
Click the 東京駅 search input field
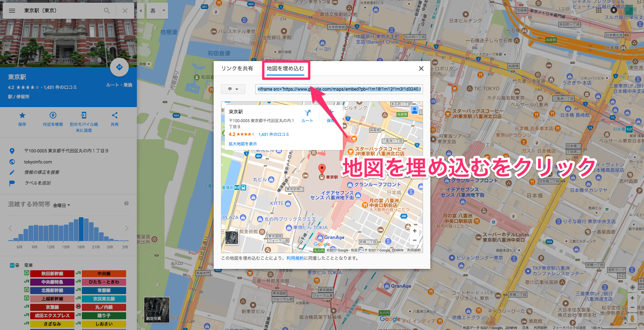coord(60,11)
